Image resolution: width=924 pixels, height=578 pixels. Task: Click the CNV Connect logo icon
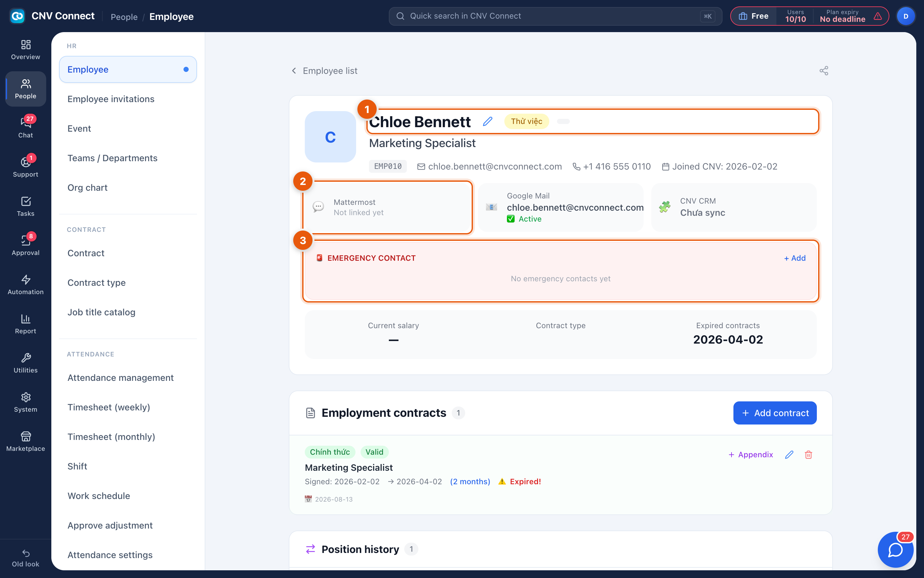tap(17, 16)
